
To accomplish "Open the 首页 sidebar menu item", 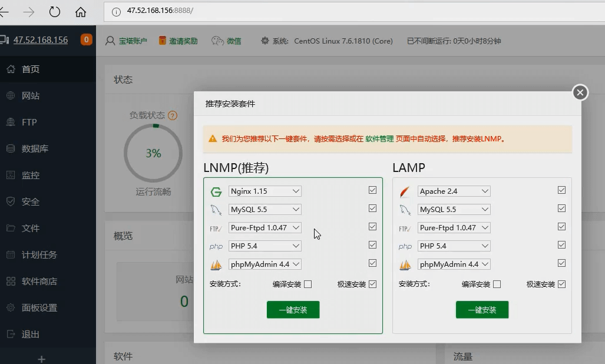I will click(48, 69).
